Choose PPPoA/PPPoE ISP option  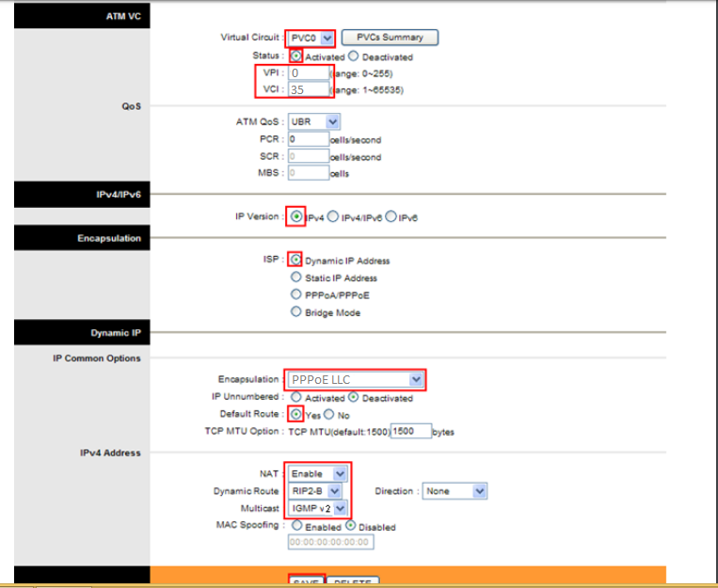(295, 294)
